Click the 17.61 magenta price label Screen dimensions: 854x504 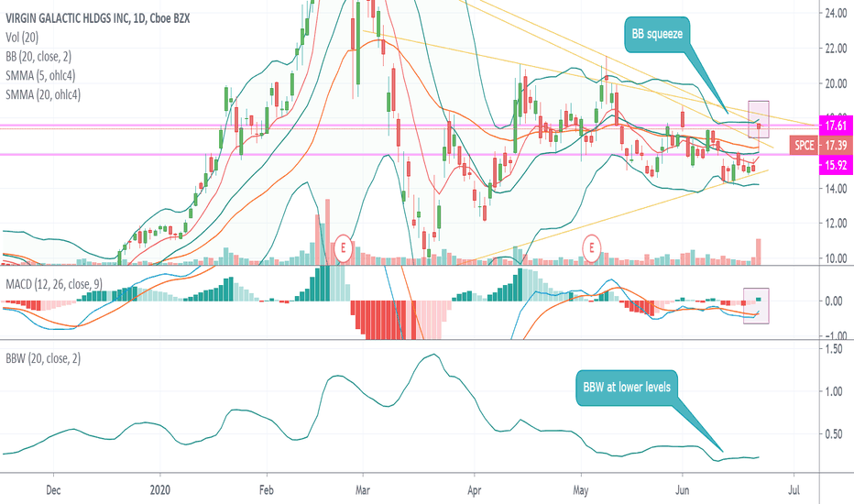[836, 126]
